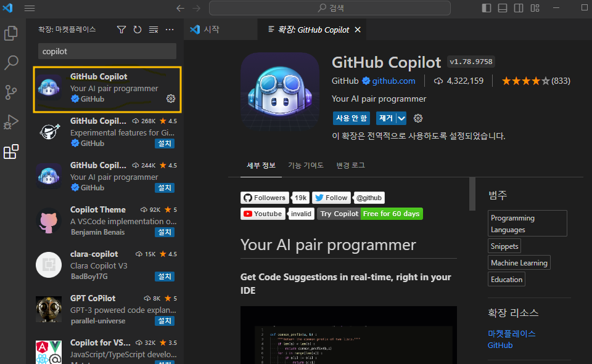Click the readme vertical scrollbar
The height and width of the screenshot is (364, 592).
tap(472, 194)
